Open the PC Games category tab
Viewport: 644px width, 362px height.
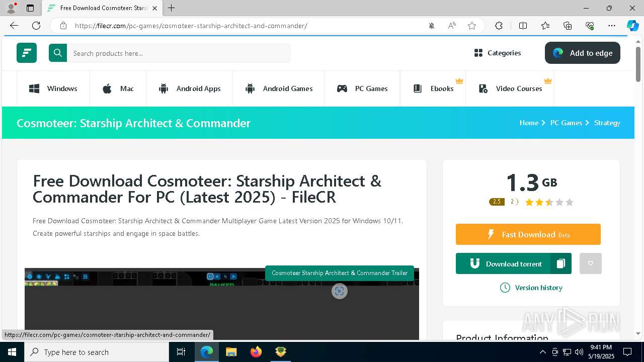(362, 88)
